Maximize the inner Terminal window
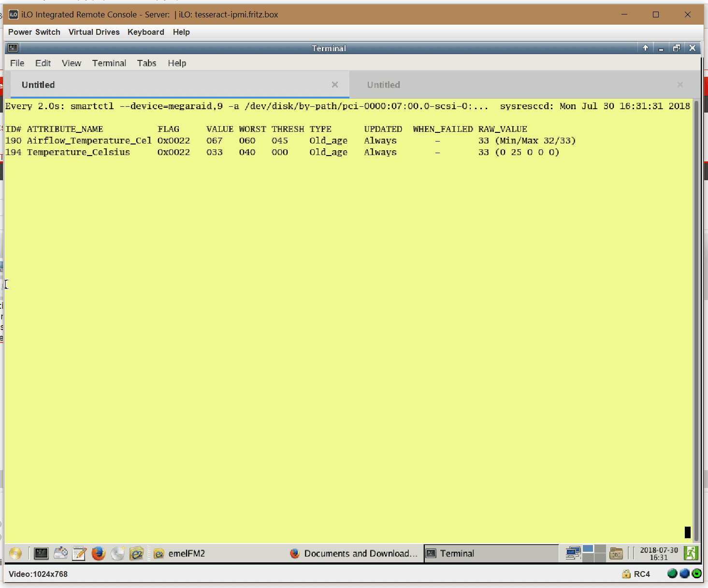708x588 pixels. [x=677, y=48]
